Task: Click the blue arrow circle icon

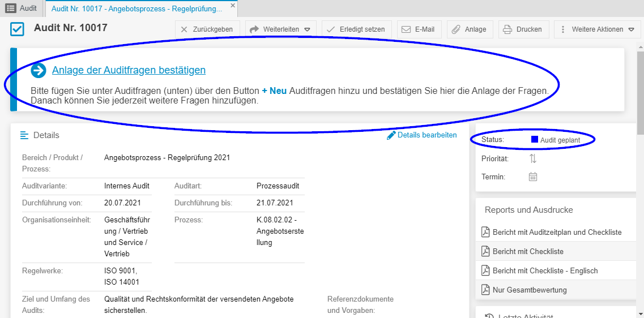Action: (x=38, y=71)
